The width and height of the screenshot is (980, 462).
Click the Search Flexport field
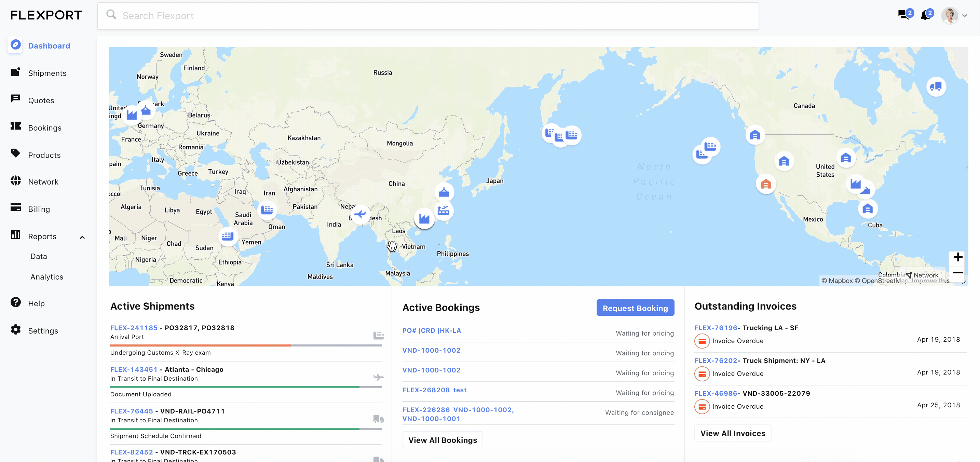pyautogui.click(x=427, y=16)
